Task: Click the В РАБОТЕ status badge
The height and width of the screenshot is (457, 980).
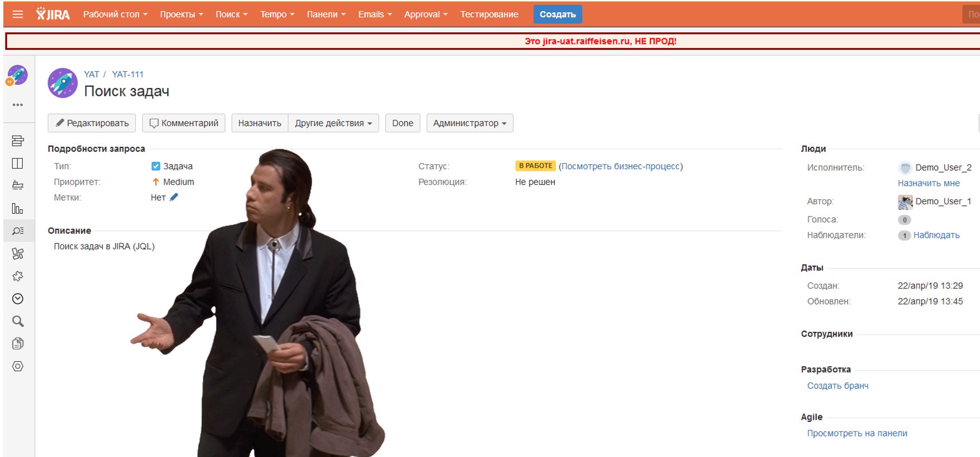Action: coord(535,166)
